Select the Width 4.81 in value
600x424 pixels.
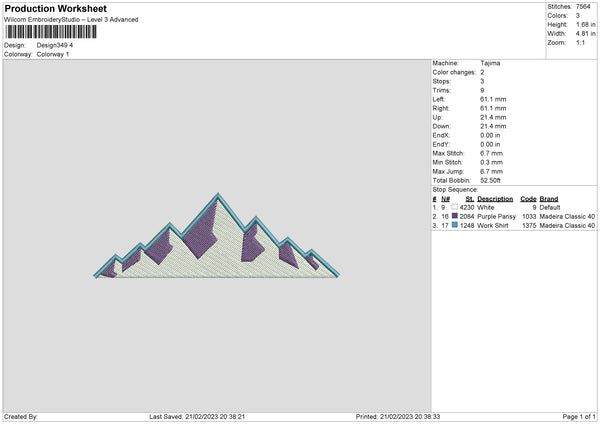(x=585, y=34)
